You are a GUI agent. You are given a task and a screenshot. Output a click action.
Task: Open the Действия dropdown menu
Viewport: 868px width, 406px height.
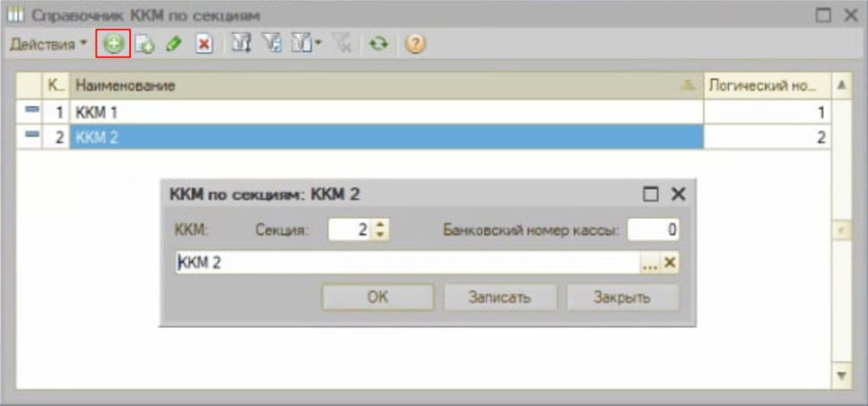click(x=48, y=44)
